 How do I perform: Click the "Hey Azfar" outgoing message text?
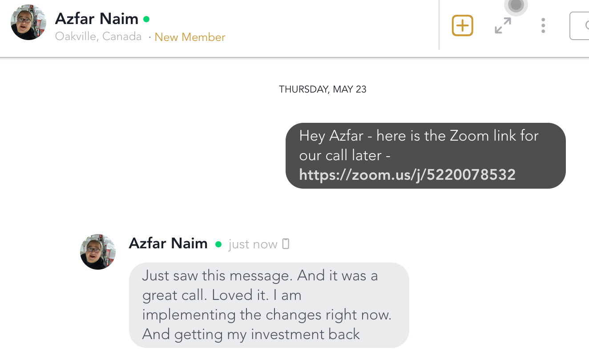point(419,136)
